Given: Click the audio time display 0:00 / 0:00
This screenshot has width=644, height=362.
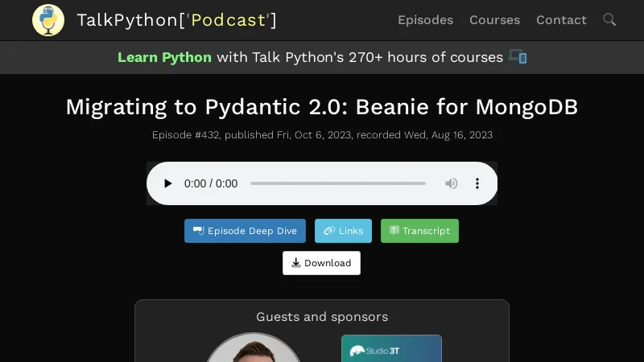Looking at the screenshot, I should tap(211, 183).
